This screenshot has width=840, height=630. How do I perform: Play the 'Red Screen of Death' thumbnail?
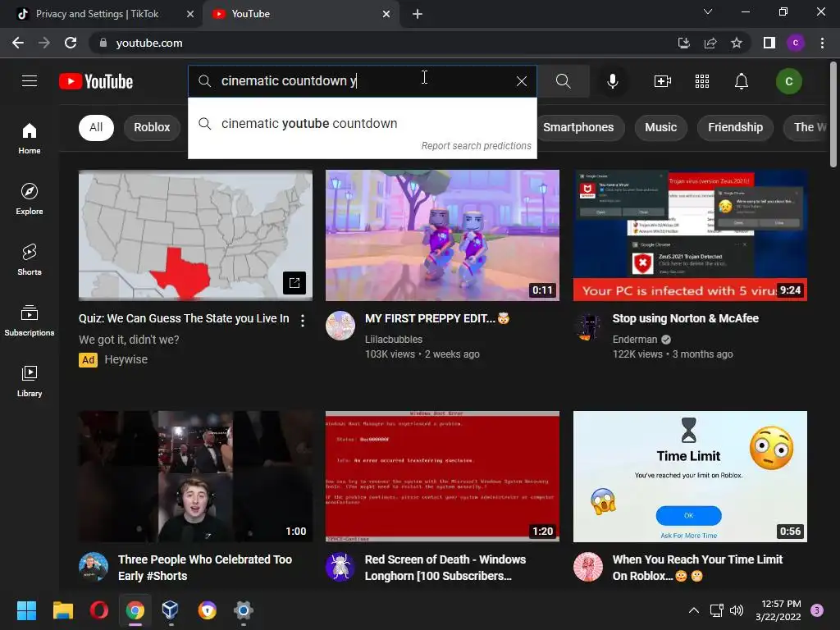(x=442, y=477)
